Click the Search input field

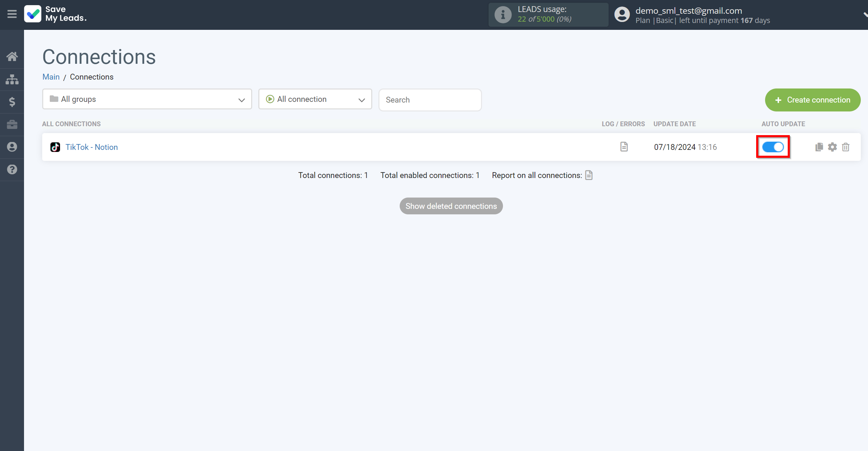430,100
